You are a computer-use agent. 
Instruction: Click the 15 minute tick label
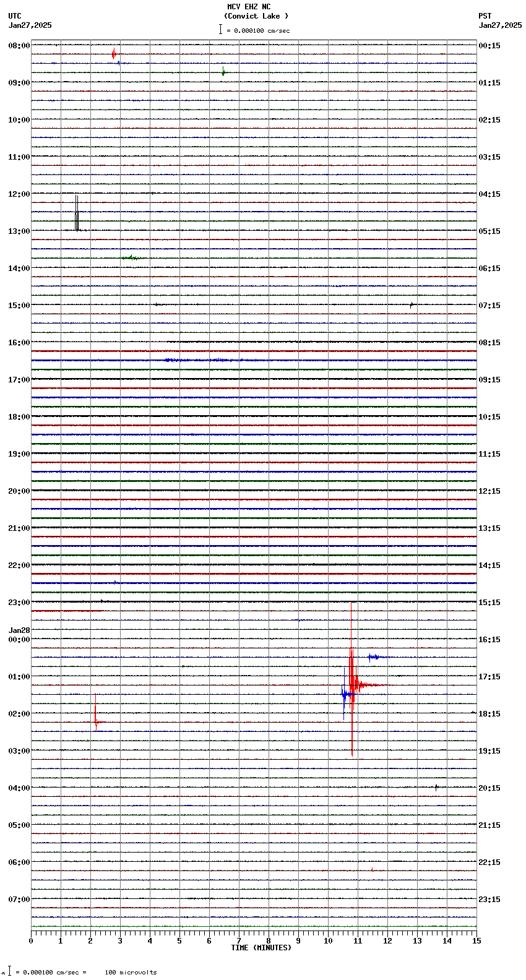point(476,941)
